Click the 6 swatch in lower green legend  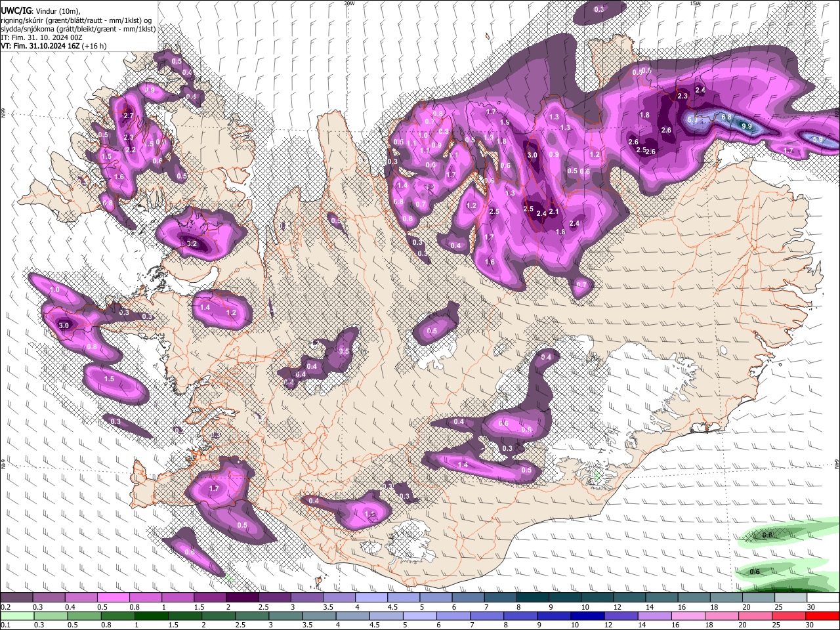453,616
